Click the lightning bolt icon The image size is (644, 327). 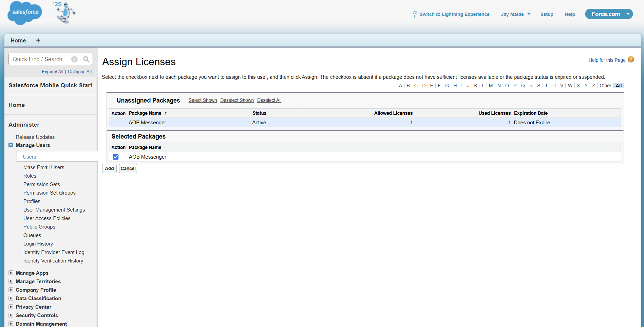[x=415, y=14]
